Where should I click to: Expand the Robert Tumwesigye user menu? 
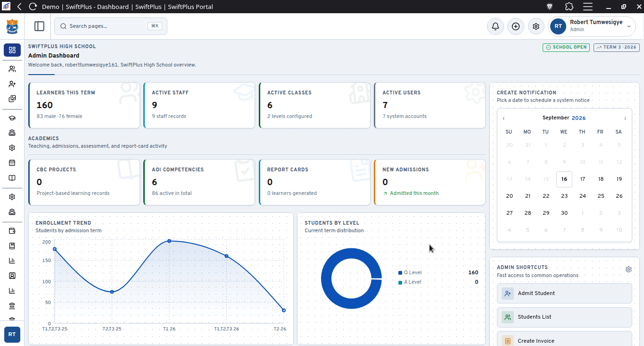592,26
